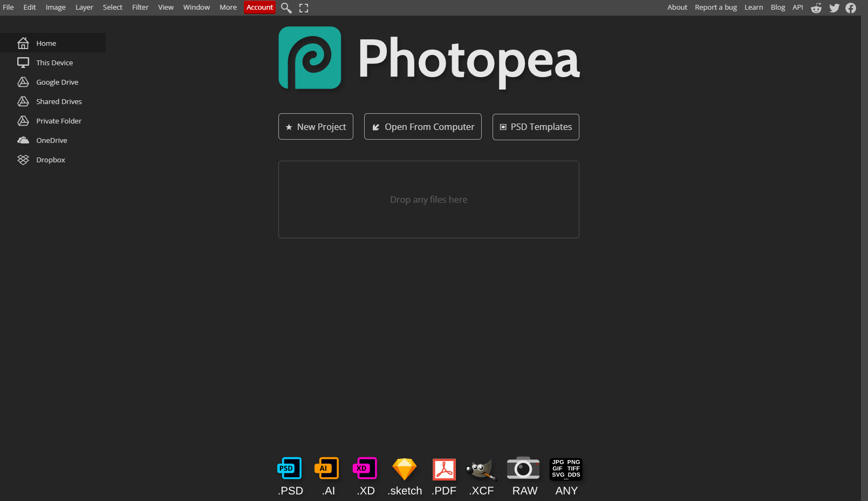Click the .PDF format icon
The height and width of the screenshot is (501, 868).
444,469
